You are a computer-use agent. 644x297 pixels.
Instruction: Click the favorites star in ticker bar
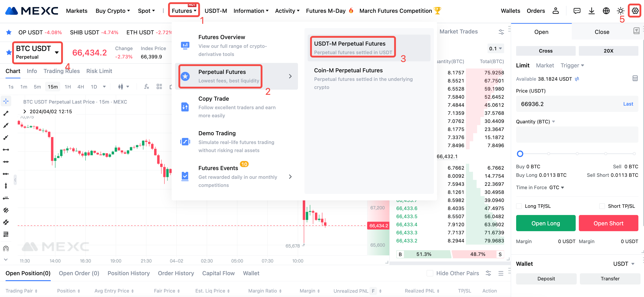click(9, 32)
